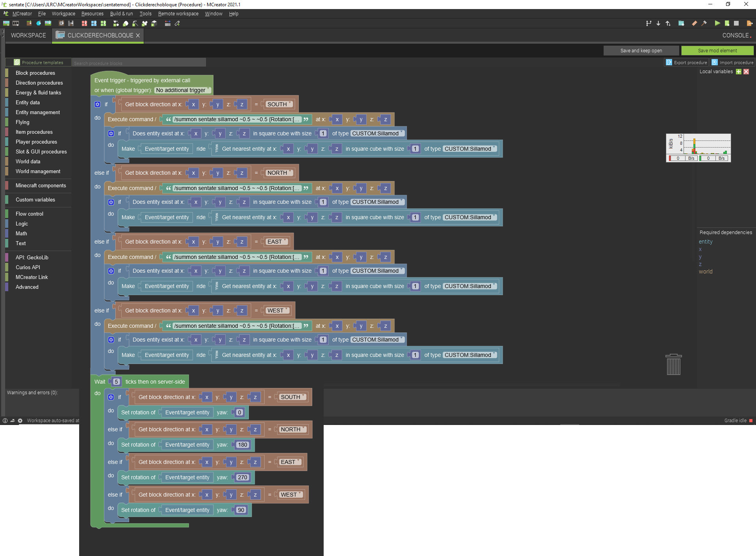The width and height of the screenshot is (756, 556).
Task: Toggle mutator gear on first if SOUTH block
Action: pyautogui.click(x=98, y=104)
